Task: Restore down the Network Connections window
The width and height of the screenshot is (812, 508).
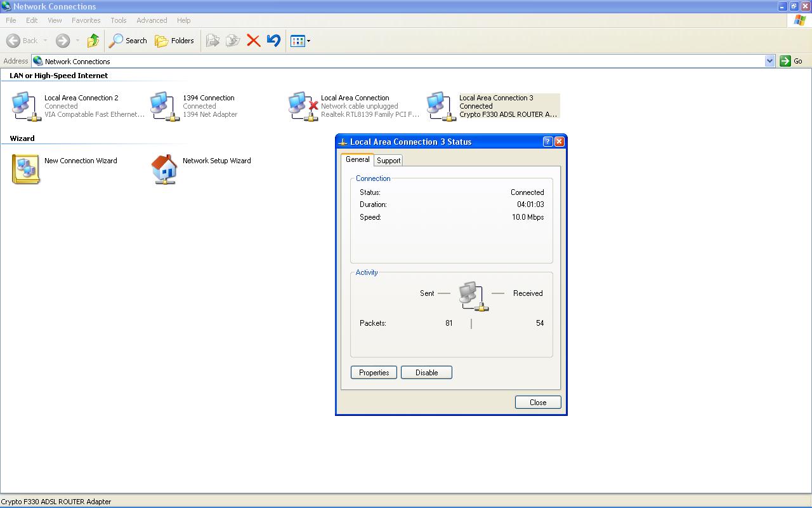Action: click(794, 6)
